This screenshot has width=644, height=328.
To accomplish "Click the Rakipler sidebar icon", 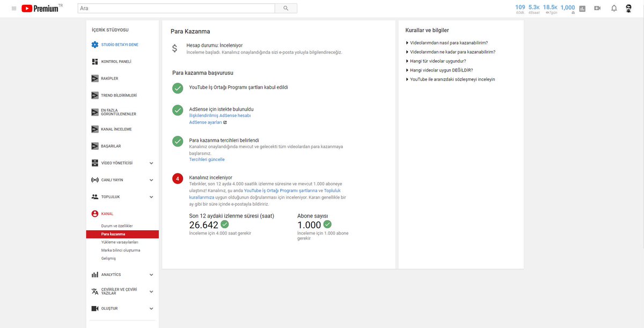I will tap(95, 78).
